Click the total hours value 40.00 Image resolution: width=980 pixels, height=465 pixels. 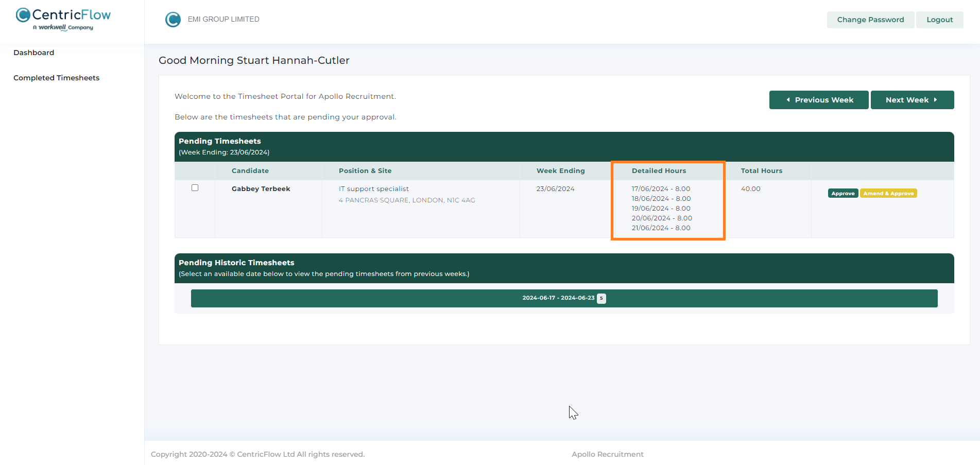(751, 189)
